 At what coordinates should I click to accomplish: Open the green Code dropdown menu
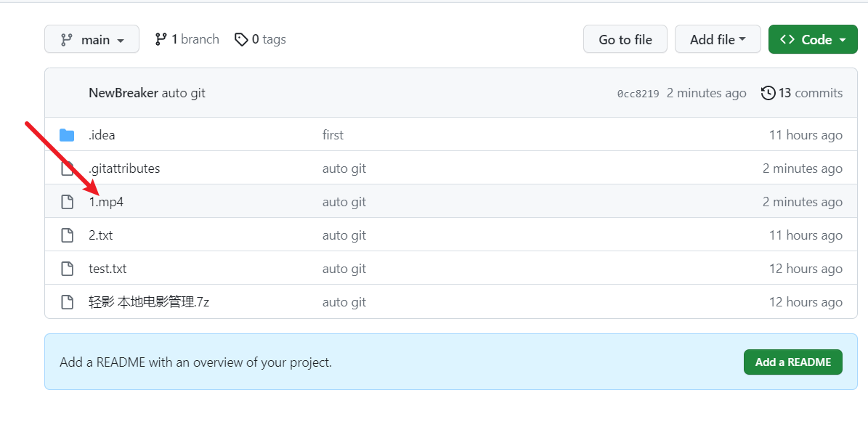coord(813,39)
